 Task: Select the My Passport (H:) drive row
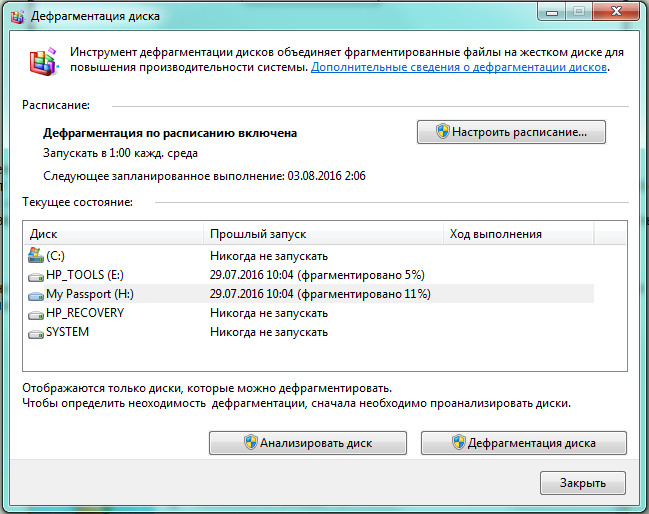point(308,294)
